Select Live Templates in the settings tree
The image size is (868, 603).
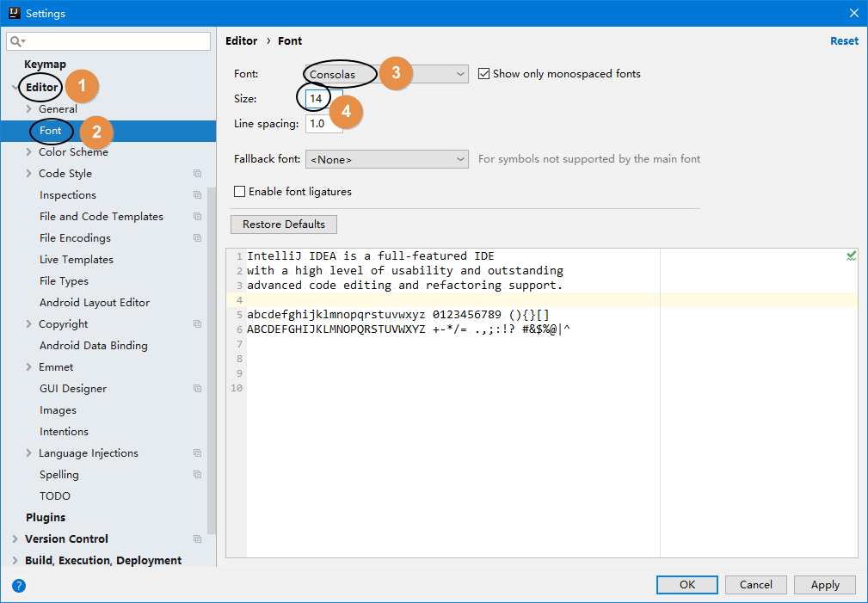click(x=77, y=260)
